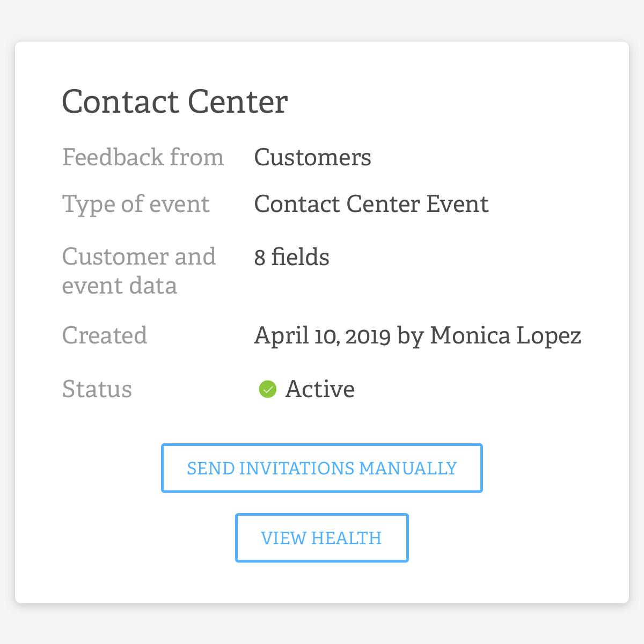The width and height of the screenshot is (644, 644).
Task: Click the Type of event label
Action: click(x=136, y=204)
